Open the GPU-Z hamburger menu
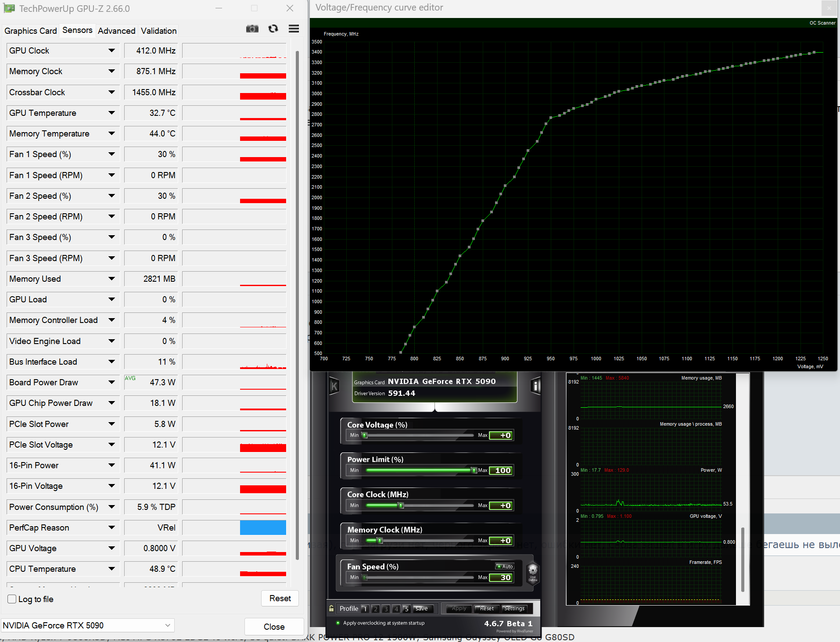The height and width of the screenshot is (642, 840). 294,29
